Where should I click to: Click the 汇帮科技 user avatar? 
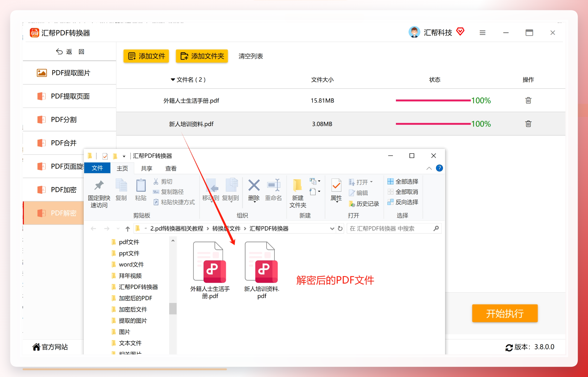(414, 32)
